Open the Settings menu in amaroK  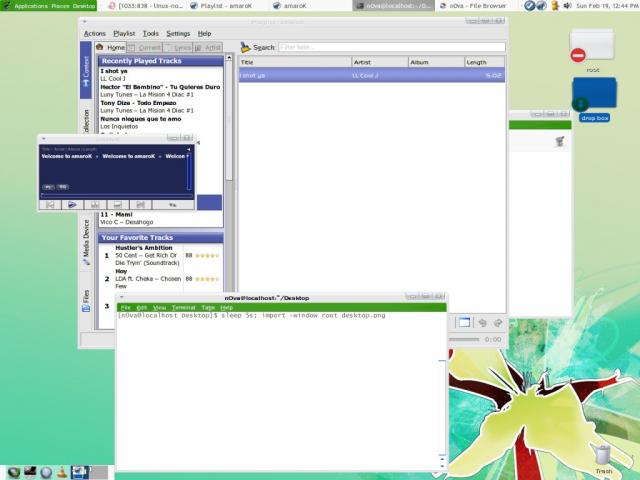[x=178, y=33]
